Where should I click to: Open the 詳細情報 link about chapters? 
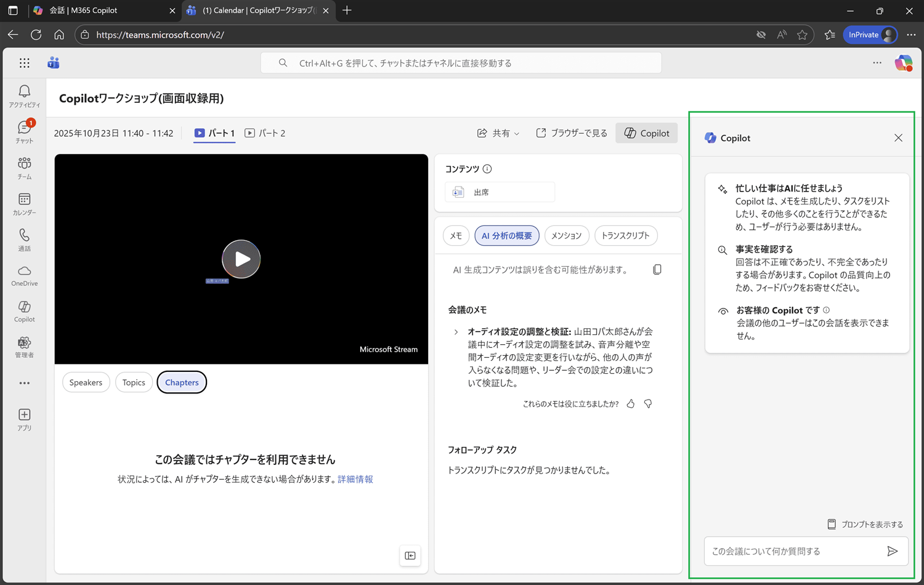pos(355,479)
